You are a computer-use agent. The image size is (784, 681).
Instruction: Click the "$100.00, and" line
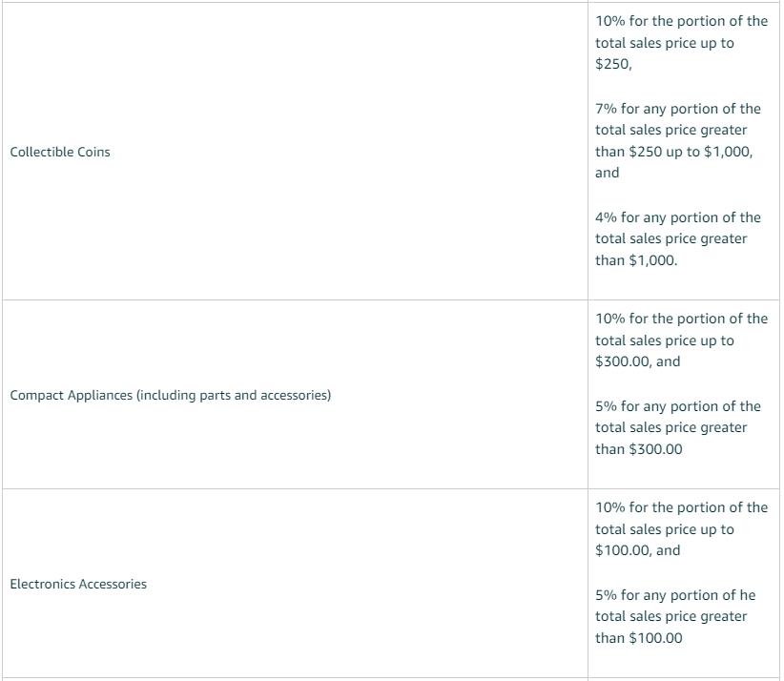point(638,550)
